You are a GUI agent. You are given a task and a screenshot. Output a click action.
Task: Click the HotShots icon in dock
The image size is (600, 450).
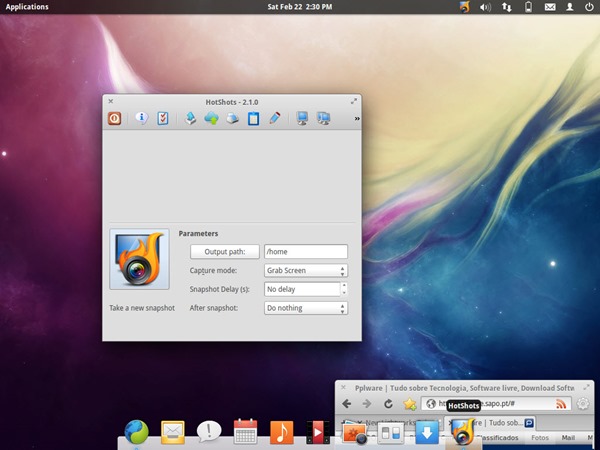463,432
